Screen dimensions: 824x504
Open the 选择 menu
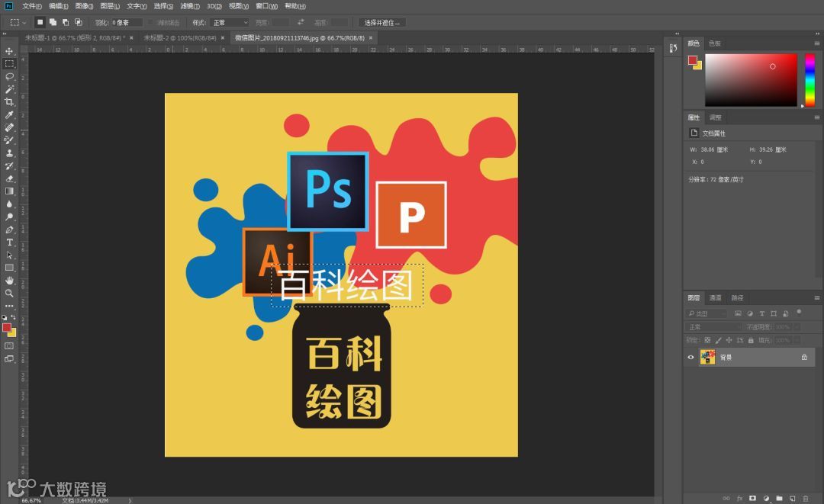click(x=163, y=6)
